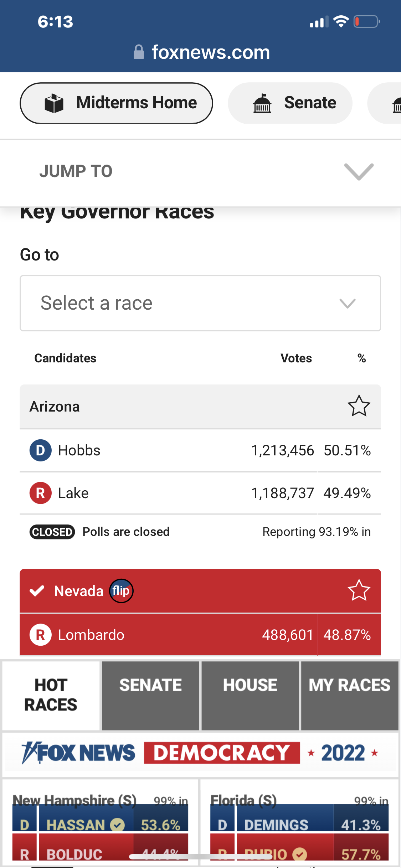Tap the Capitol dome icon beside Senate
This screenshot has width=401, height=868.
(262, 103)
